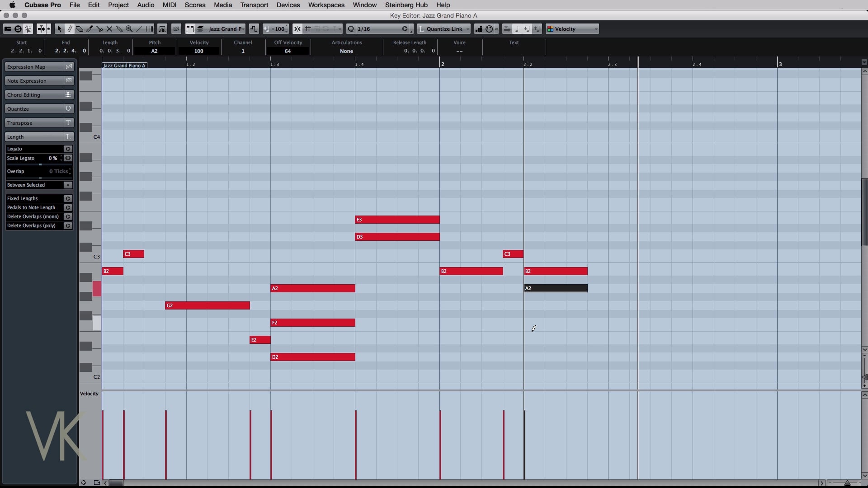
Task: Select the Draw pencil tool
Action: tap(69, 29)
